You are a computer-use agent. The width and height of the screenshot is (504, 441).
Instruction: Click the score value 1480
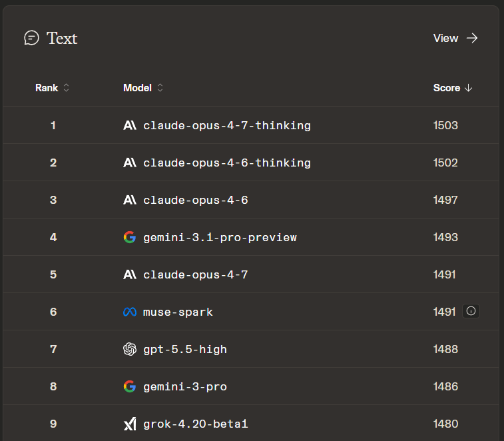click(445, 424)
